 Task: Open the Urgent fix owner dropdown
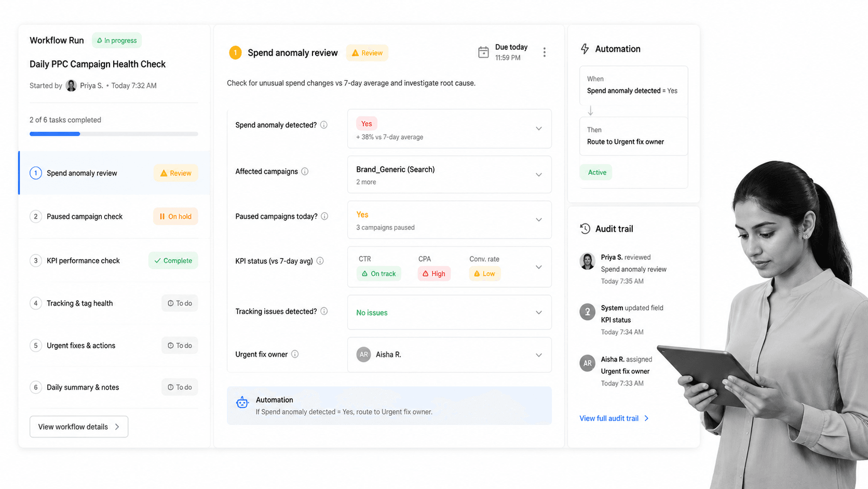coord(538,355)
